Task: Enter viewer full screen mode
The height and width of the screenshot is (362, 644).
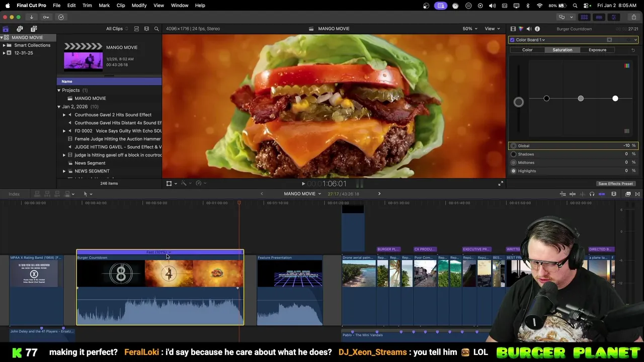Action: 501,184
